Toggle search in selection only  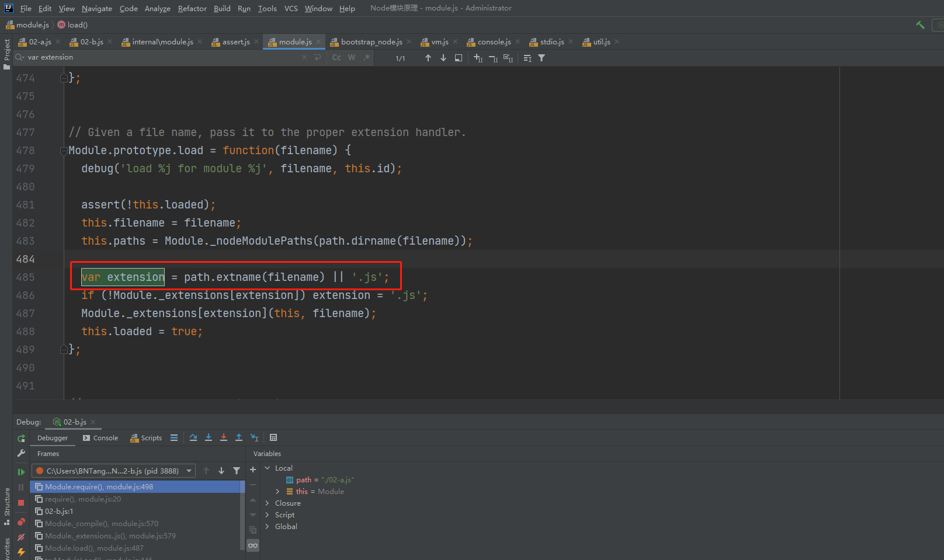[x=459, y=58]
